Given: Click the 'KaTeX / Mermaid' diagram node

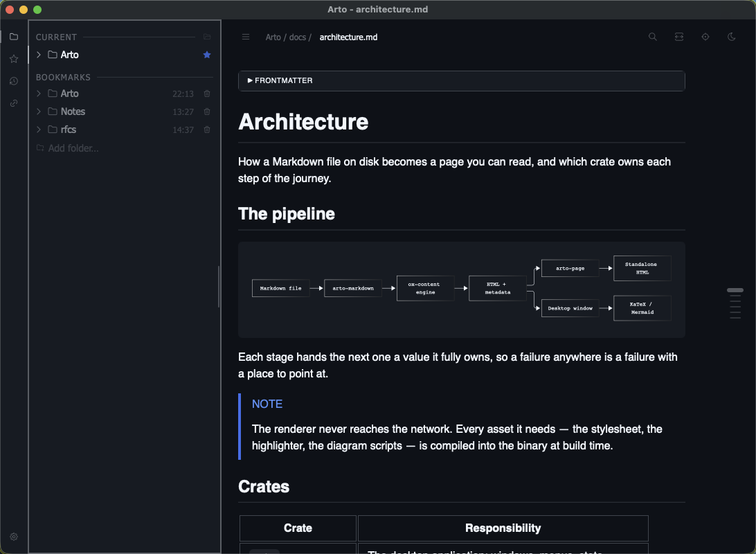Looking at the screenshot, I should pyautogui.click(x=642, y=308).
